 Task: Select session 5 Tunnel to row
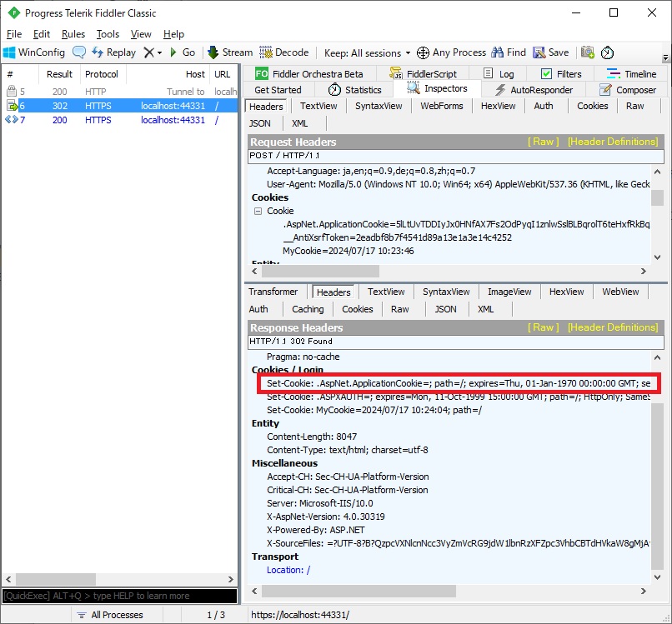[119, 92]
